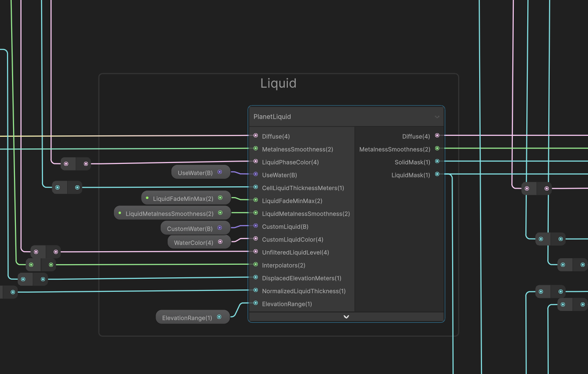
Task: Select the CustomWater(B) property node
Action: (x=190, y=229)
